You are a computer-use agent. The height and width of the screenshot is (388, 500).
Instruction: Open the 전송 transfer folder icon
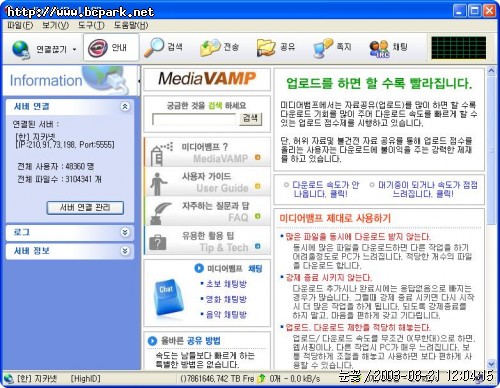[219, 47]
